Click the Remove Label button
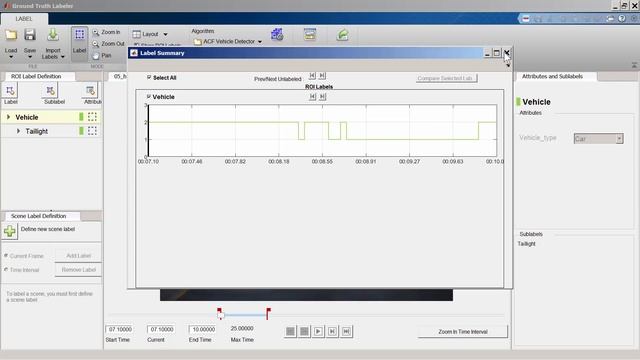The image size is (640, 360). point(78,270)
